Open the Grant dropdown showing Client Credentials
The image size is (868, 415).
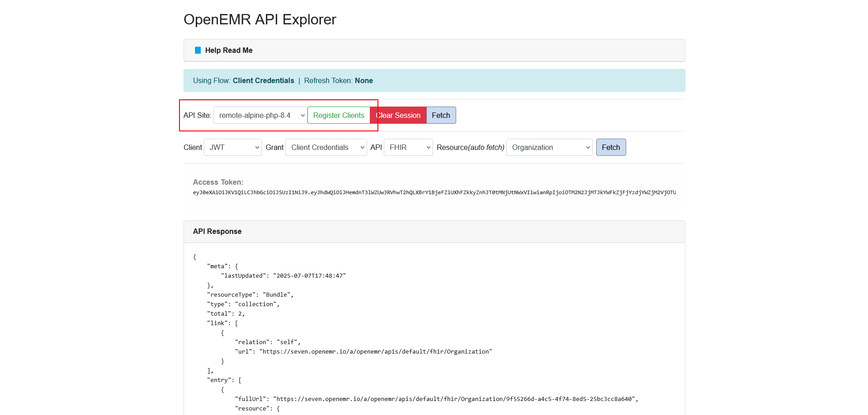(x=326, y=147)
